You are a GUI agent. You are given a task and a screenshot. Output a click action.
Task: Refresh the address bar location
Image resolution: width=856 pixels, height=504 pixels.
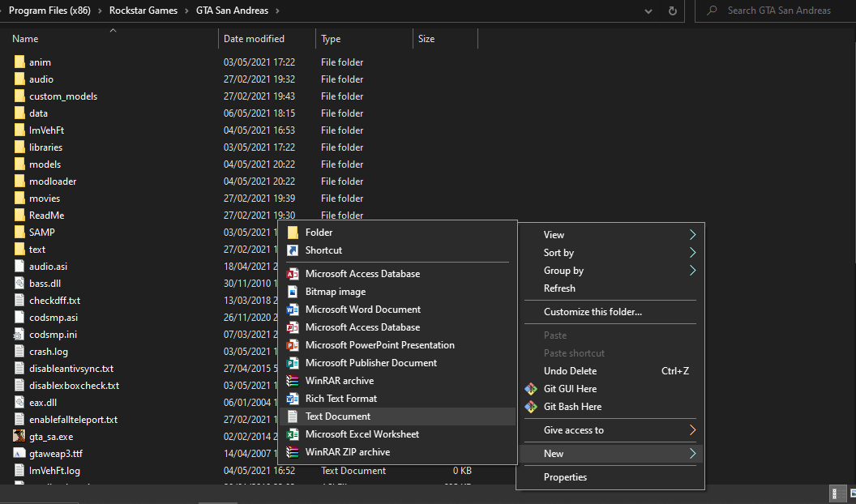coord(673,11)
